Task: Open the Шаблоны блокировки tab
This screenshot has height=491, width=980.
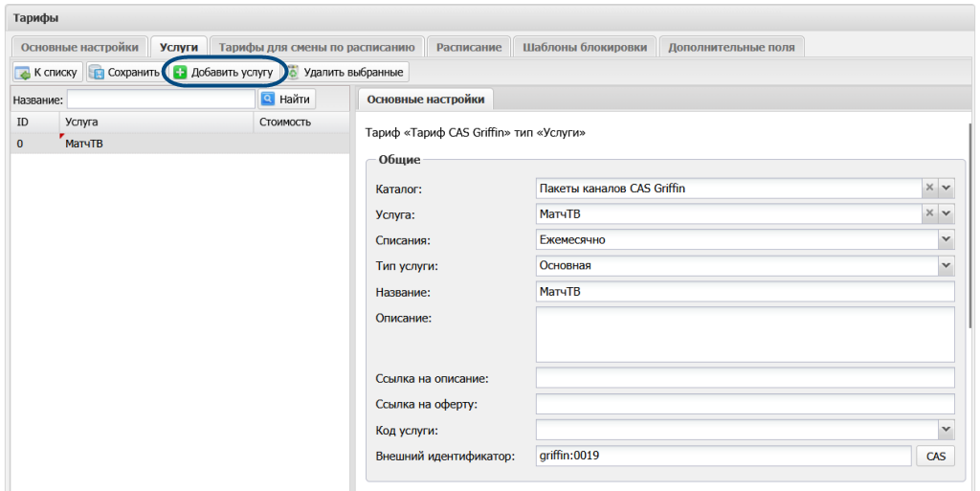Action: pos(585,47)
